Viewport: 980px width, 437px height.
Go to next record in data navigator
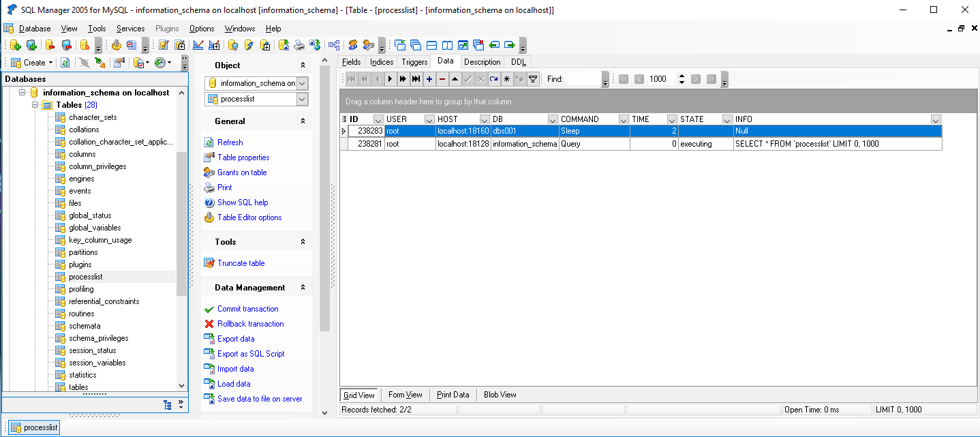click(391, 79)
